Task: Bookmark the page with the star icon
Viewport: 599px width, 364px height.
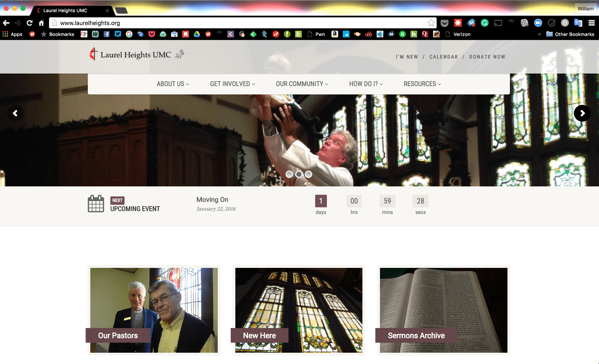Action: point(431,23)
